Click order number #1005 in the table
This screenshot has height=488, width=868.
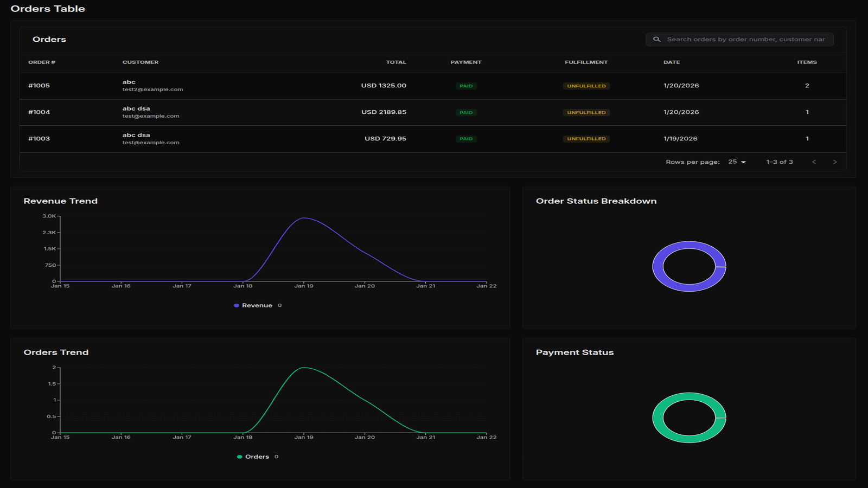40,85
